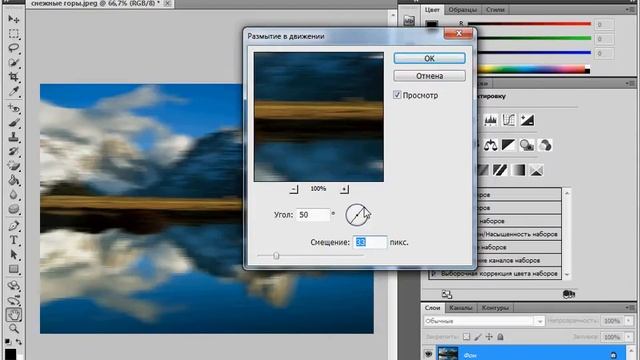Add a Threshold adjustment
Screen dimensions: 640x360
(x=500, y=170)
